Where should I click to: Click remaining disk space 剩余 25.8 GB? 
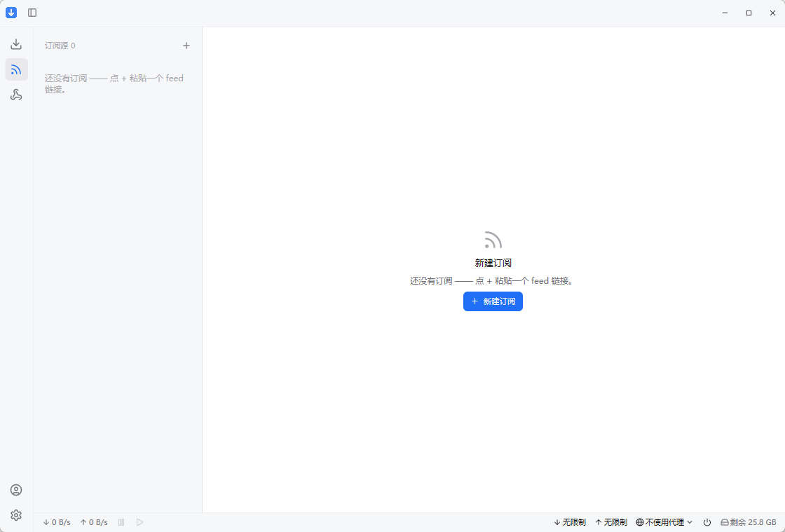tap(749, 522)
